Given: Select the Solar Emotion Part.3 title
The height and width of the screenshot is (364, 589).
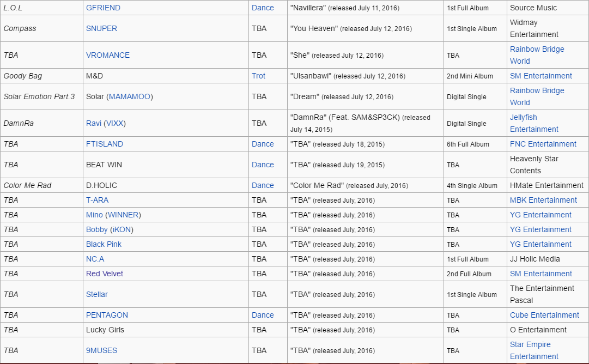Looking at the screenshot, I should (39, 96).
